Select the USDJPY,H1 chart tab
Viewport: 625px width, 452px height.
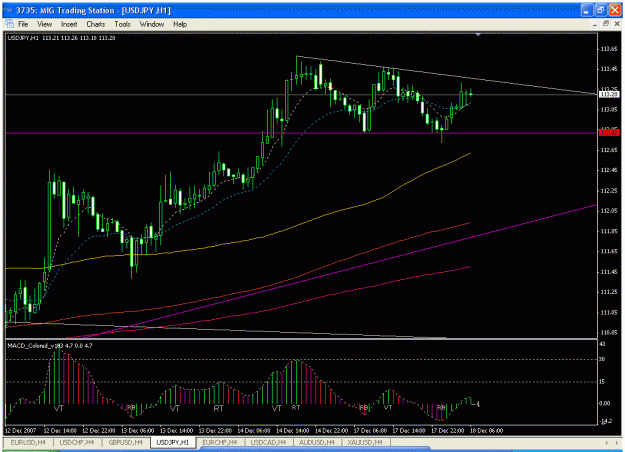[x=173, y=442]
